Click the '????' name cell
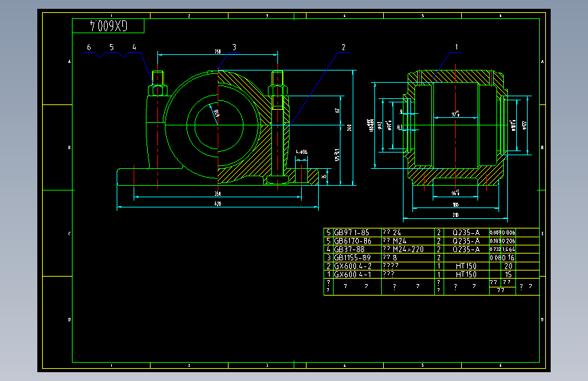 click(408, 266)
